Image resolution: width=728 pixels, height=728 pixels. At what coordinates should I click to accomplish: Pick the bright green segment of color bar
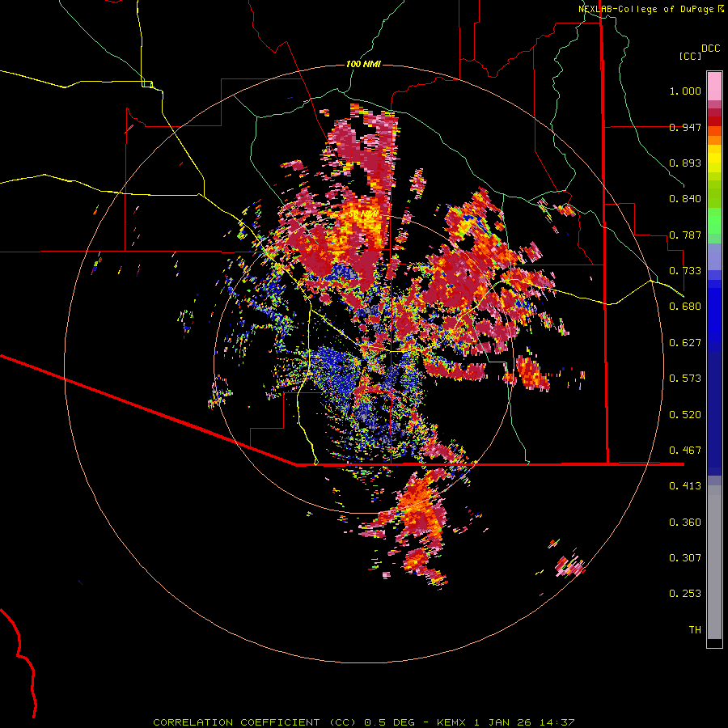coord(714,221)
